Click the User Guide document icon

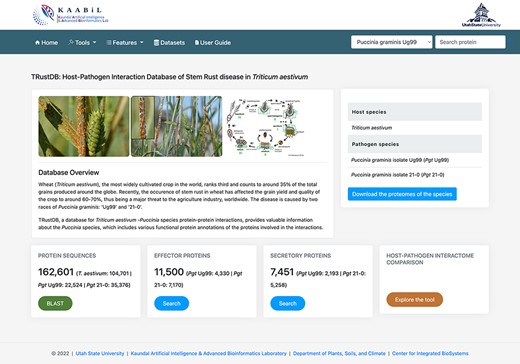tap(197, 42)
